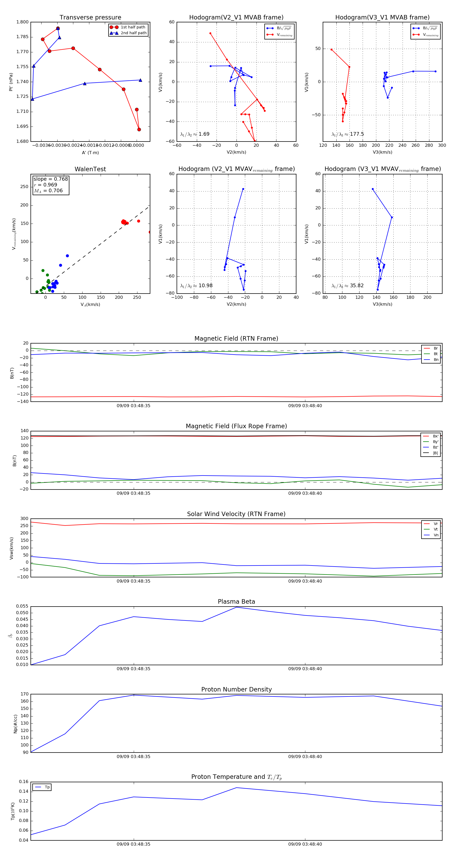Click '09/09 03:48:35' tick under Plasma Beta
Screen dimensions: 473x868
pos(134,669)
